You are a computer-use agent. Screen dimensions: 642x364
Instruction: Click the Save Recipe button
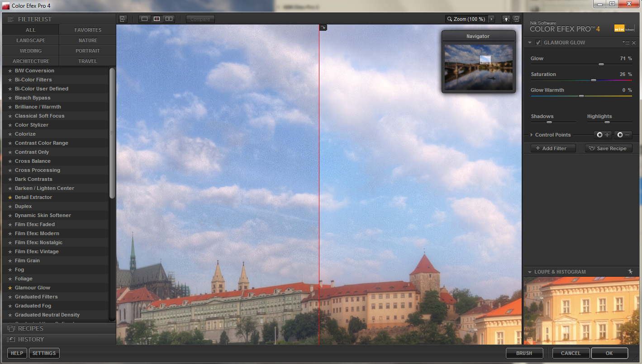click(608, 148)
